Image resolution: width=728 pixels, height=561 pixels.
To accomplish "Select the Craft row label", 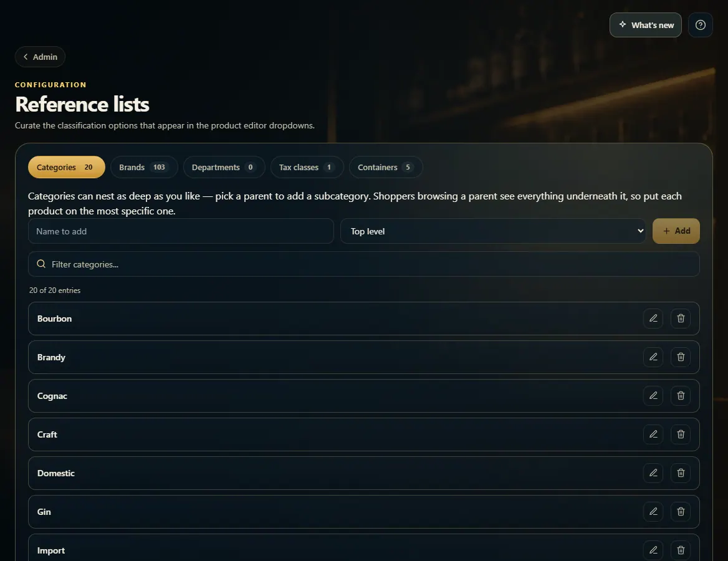I will click(47, 434).
